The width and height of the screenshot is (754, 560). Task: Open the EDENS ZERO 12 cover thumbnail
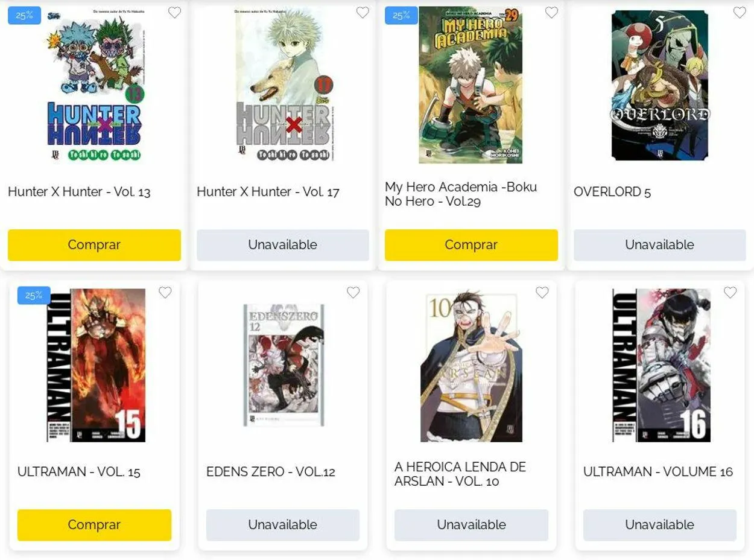pyautogui.click(x=283, y=365)
